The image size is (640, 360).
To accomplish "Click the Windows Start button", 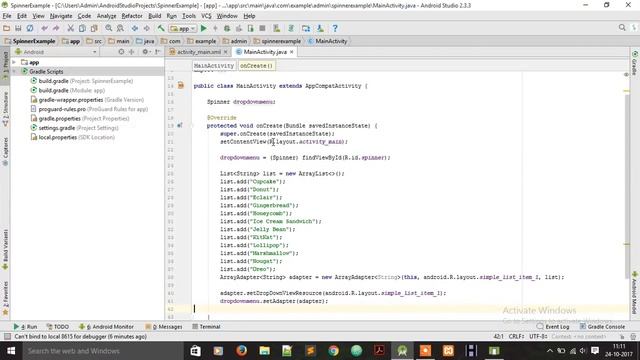I will point(11,351).
